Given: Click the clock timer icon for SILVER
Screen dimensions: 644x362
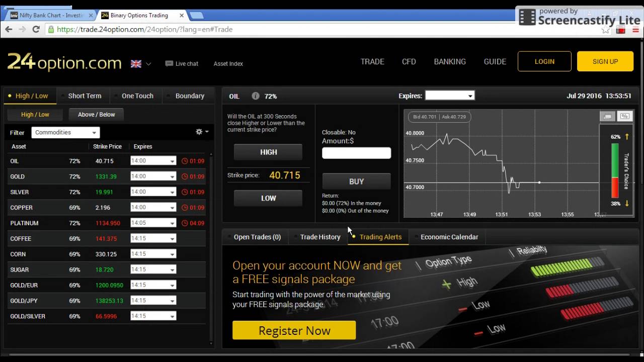Looking at the screenshot, I should tap(184, 192).
